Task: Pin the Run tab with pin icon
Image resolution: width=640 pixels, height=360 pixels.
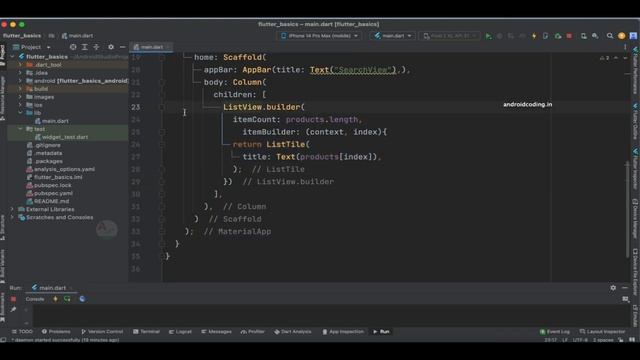Action: pyautogui.click(x=13, y=310)
